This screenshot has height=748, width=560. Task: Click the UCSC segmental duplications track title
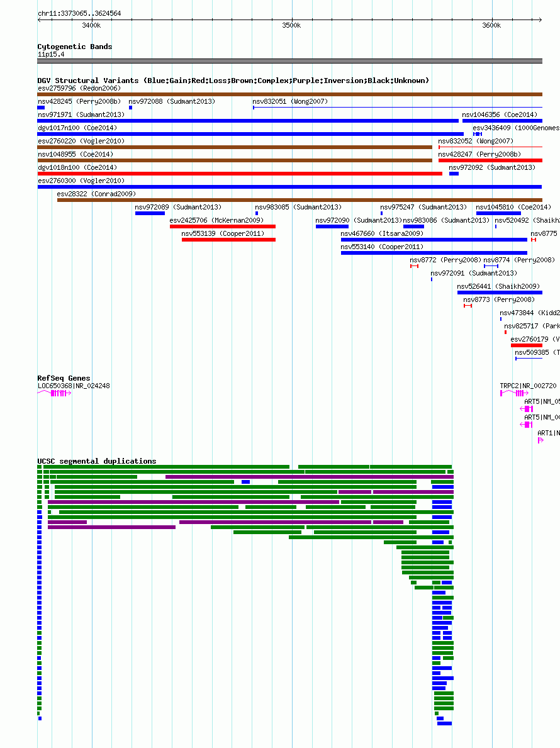pos(97,461)
